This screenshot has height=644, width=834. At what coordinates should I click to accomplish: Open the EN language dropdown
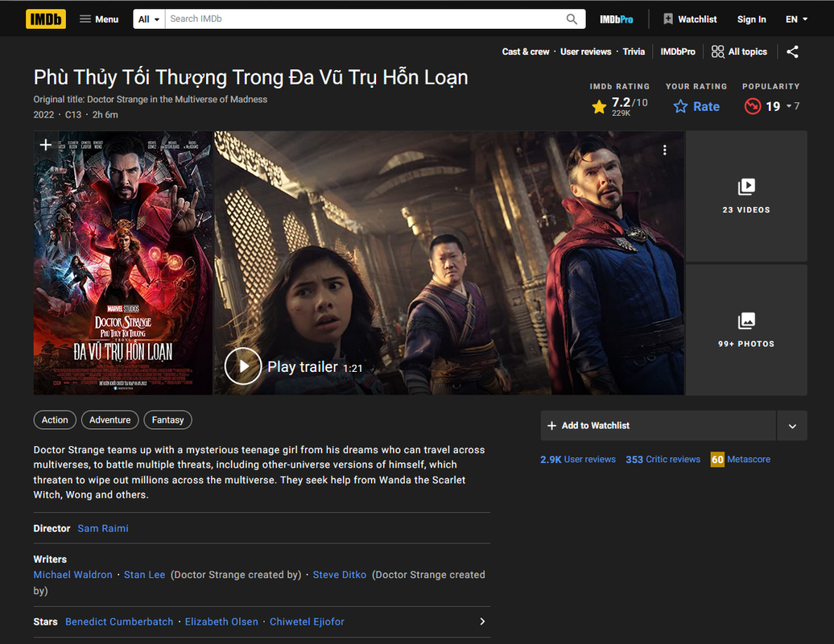(x=796, y=19)
